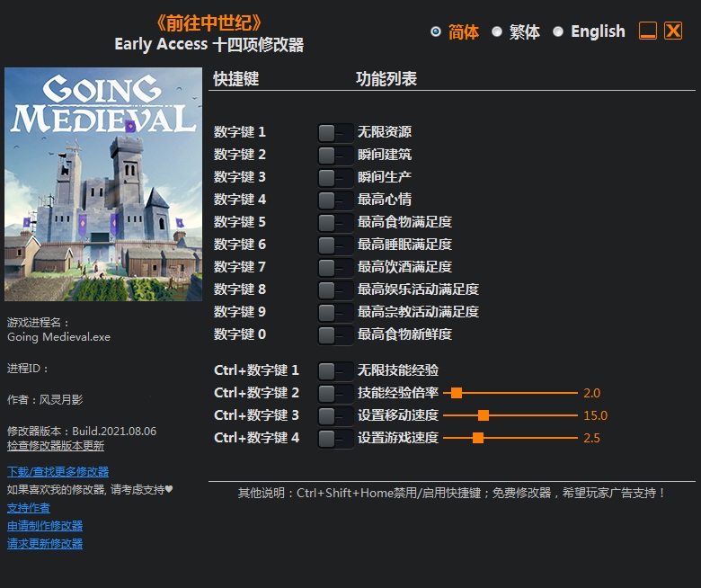Switch on 最高睡眠满足度

tap(334, 245)
